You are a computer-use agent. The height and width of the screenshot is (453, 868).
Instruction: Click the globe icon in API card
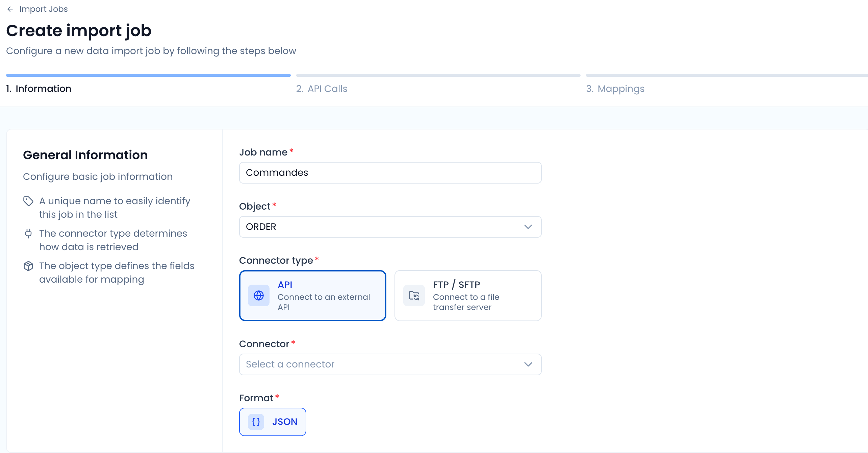tap(258, 295)
